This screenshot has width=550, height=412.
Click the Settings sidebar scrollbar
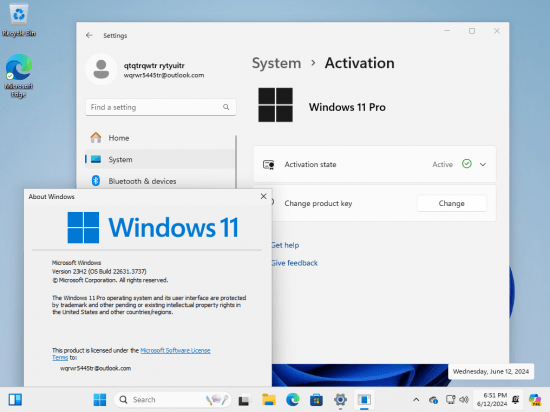236,162
